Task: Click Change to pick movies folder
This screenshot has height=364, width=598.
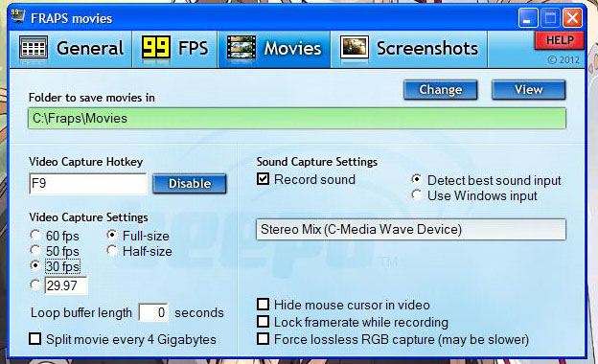Action: point(441,90)
